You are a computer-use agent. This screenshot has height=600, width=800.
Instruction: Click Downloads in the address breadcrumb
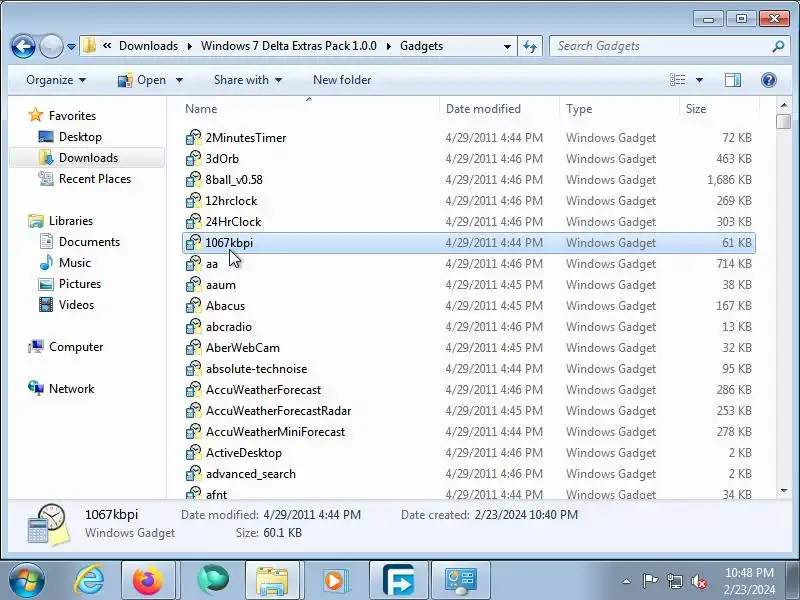pos(148,46)
